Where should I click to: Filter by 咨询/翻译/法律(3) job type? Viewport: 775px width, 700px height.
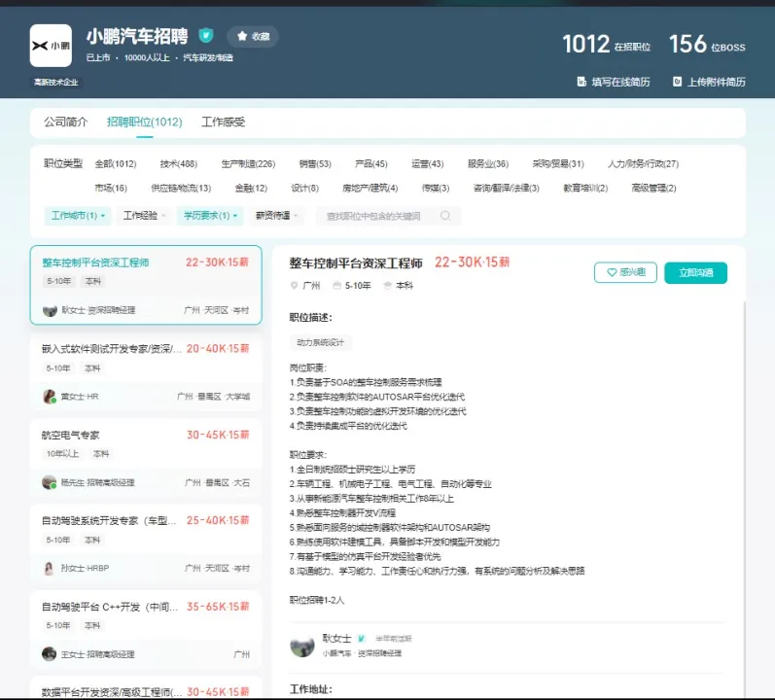click(506, 188)
